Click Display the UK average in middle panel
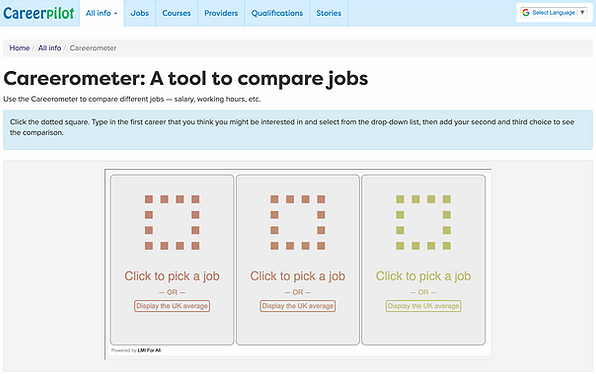596x374 pixels. tap(298, 306)
